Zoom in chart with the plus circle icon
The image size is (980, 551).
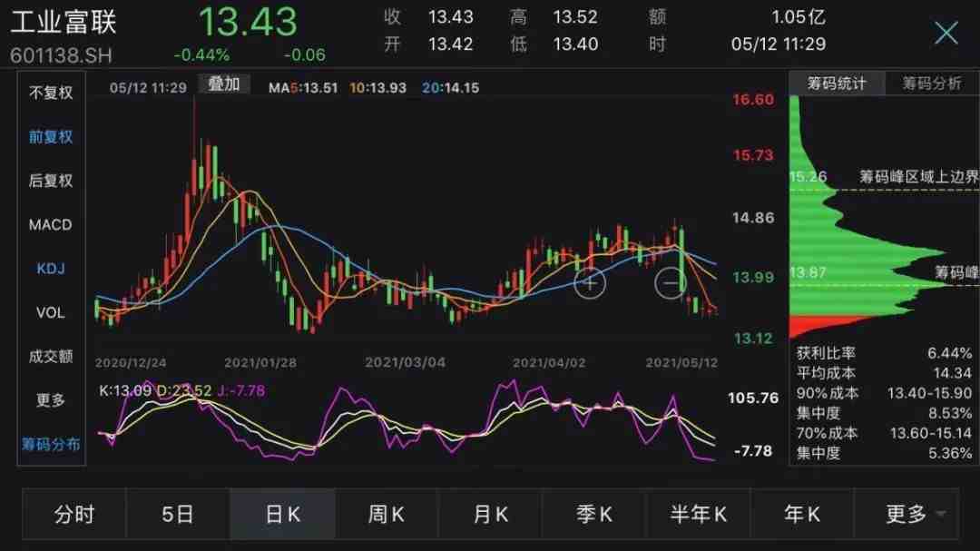[x=590, y=282]
